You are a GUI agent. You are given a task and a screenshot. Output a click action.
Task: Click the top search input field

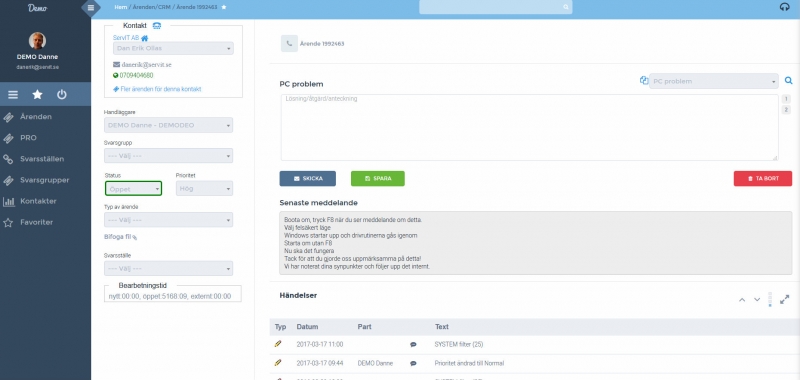point(495,7)
